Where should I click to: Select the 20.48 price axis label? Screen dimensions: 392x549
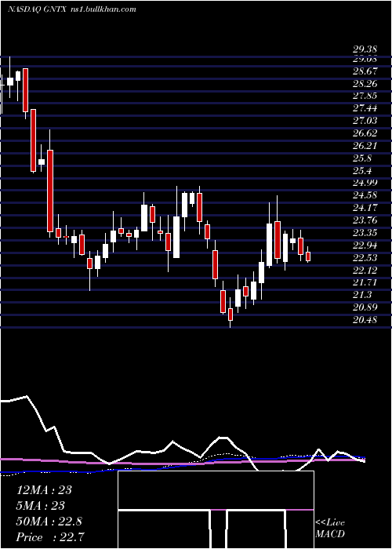[x=365, y=320]
